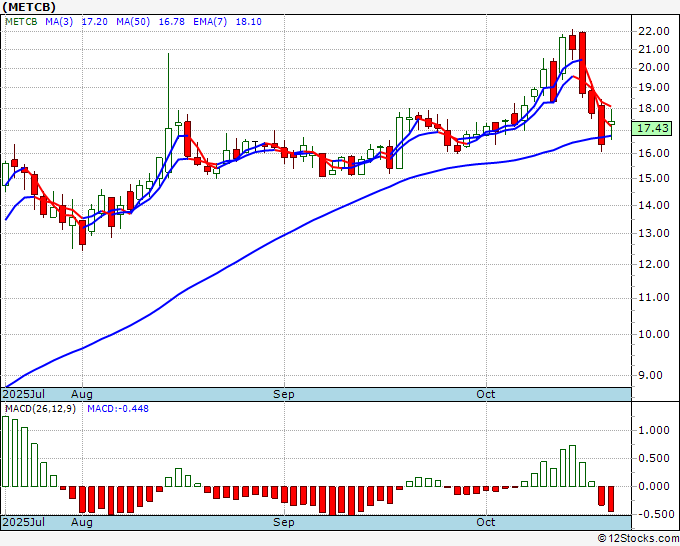Click the (METCB) chart title
680x546 pixels.
click(x=29, y=7)
